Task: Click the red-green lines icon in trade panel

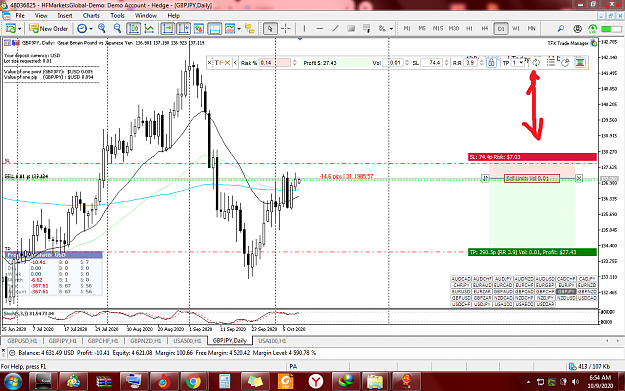Action: point(580,62)
